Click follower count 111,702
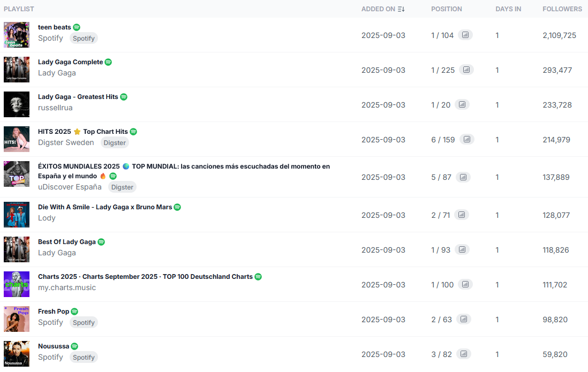Image resolution: width=588 pixels, height=372 pixels. (x=555, y=285)
